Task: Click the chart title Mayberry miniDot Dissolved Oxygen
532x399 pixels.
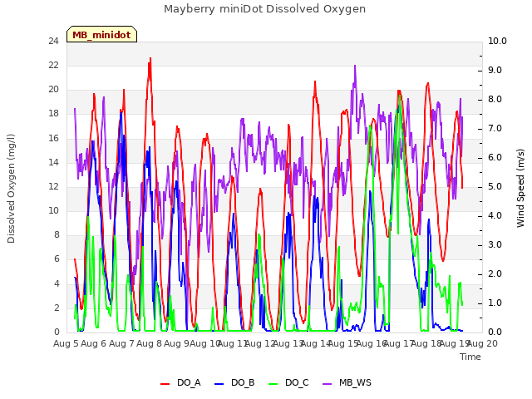Action: 264,9
